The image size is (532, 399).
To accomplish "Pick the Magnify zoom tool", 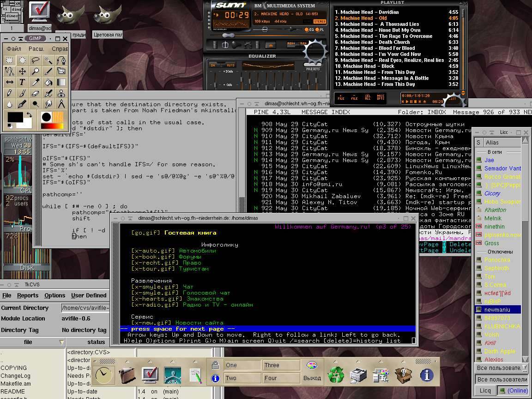I will [35, 71].
